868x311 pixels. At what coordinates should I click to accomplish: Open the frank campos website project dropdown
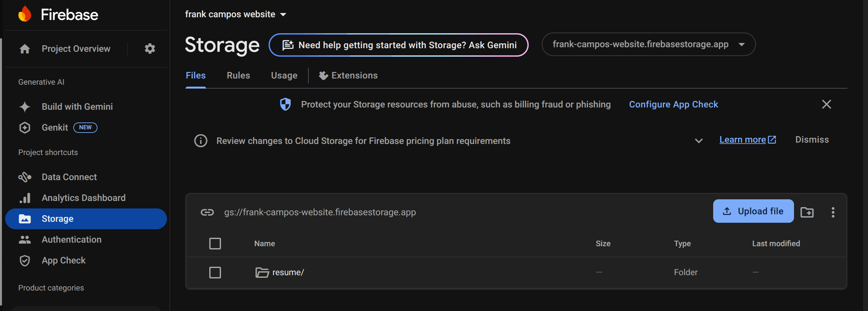236,14
